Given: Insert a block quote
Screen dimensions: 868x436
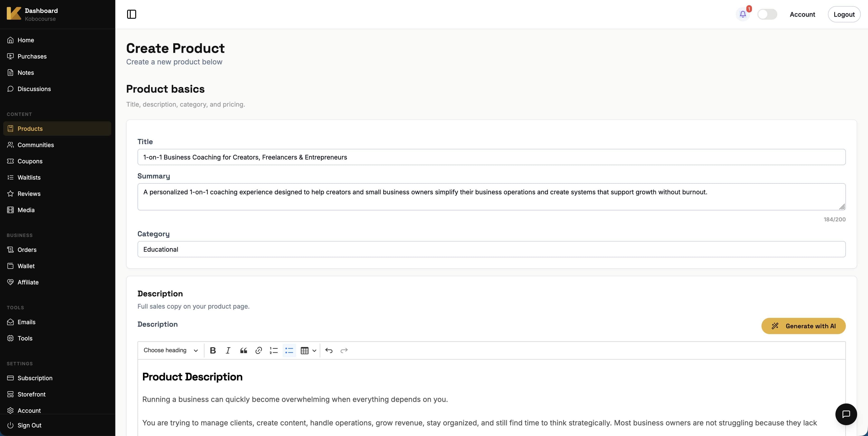Looking at the screenshot, I should (x=244, y=350).
